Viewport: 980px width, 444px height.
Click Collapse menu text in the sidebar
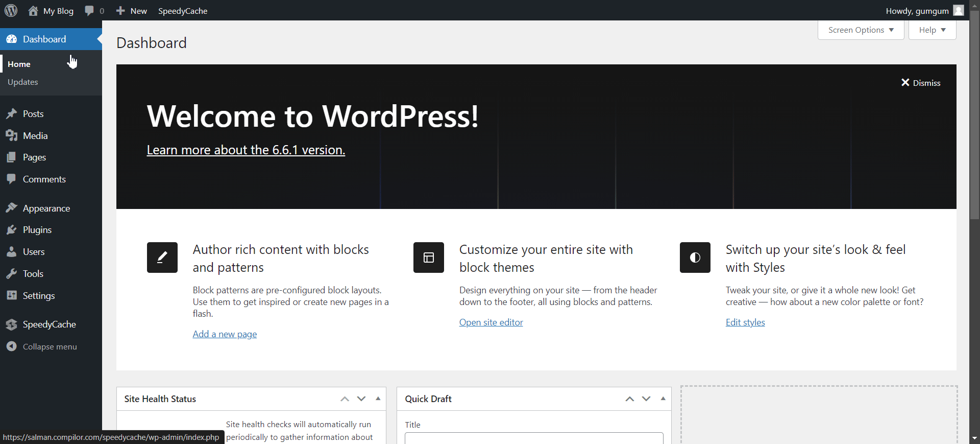[50, 346]
